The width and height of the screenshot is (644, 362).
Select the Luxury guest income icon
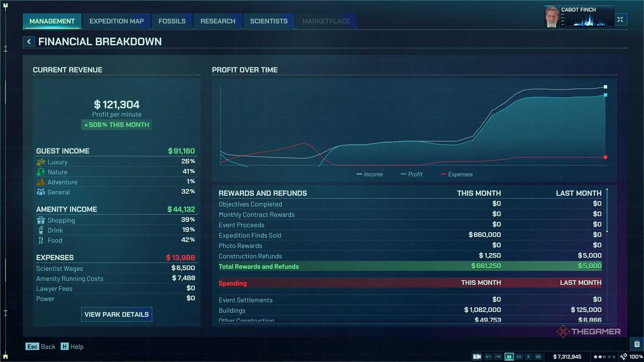pyautogui.click(x=41, y=161)
